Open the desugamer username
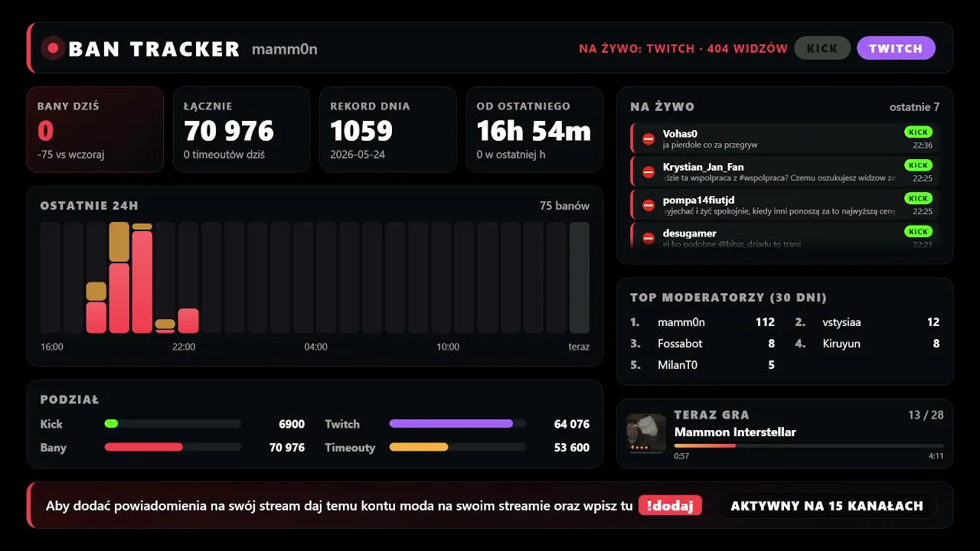 690,233
